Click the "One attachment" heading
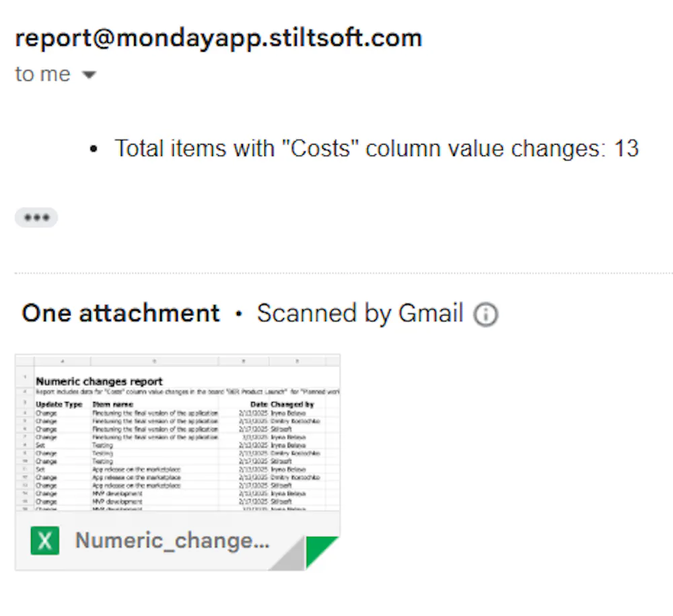Viewport: 673px width, 616px height. pyautogui.click(x=121, y=313)
